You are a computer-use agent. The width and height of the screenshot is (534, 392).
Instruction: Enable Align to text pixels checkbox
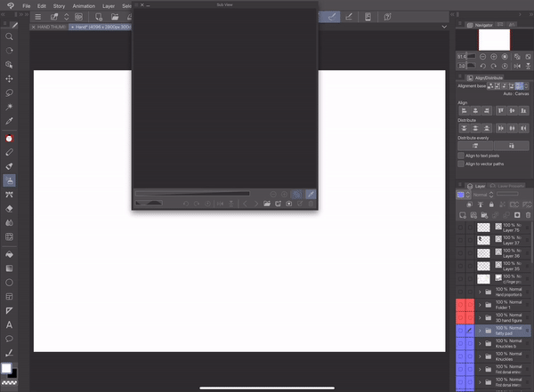[x=461, y=156]
